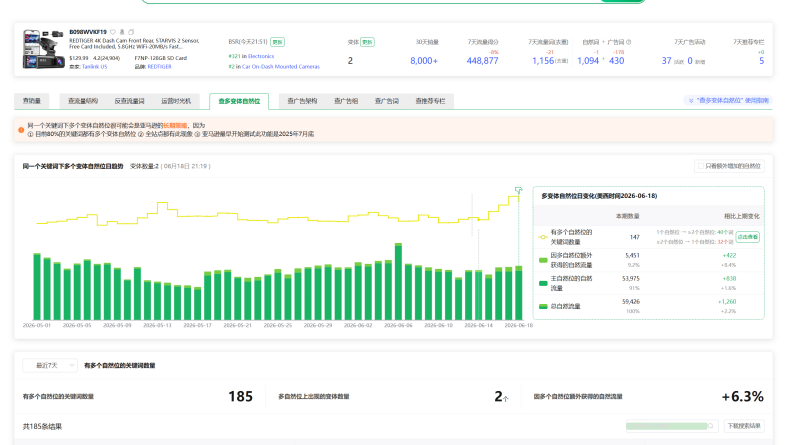
Task: Click the search magnifier icon in results filter
Action: tap(710, 426)
